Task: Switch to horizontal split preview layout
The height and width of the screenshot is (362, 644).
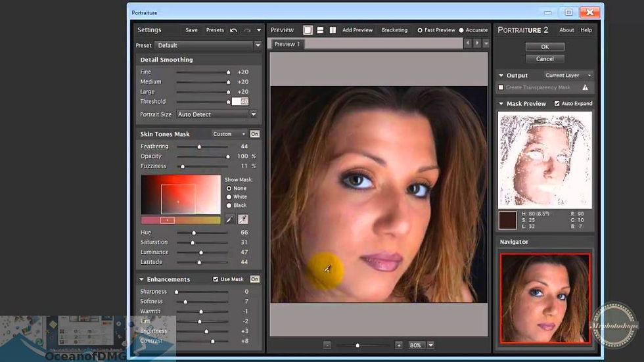Action: pyautogui.click(x=320, y=30)
